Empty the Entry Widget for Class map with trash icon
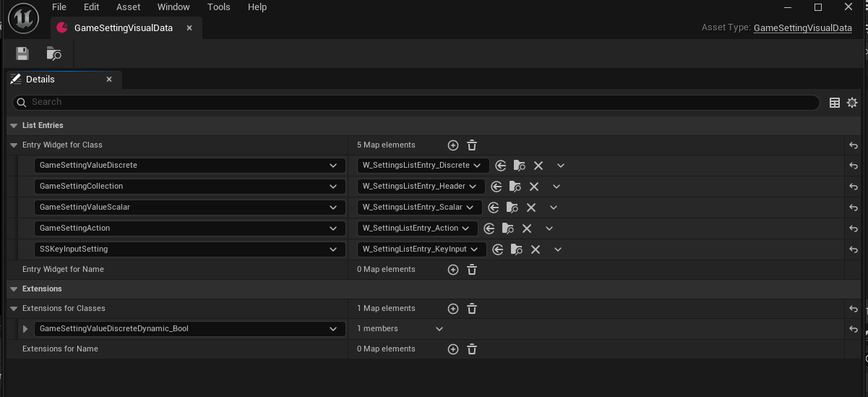The width and height of the screenshot is (868, 397). [x=472, y=145]
